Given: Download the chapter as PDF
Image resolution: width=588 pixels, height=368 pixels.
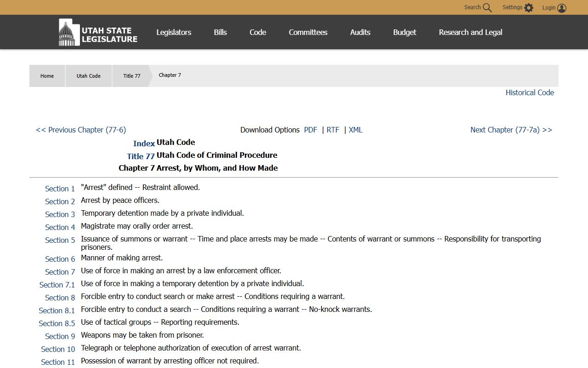Looking at the screenshot, I should pyautogui.click(x=311, y=130).
